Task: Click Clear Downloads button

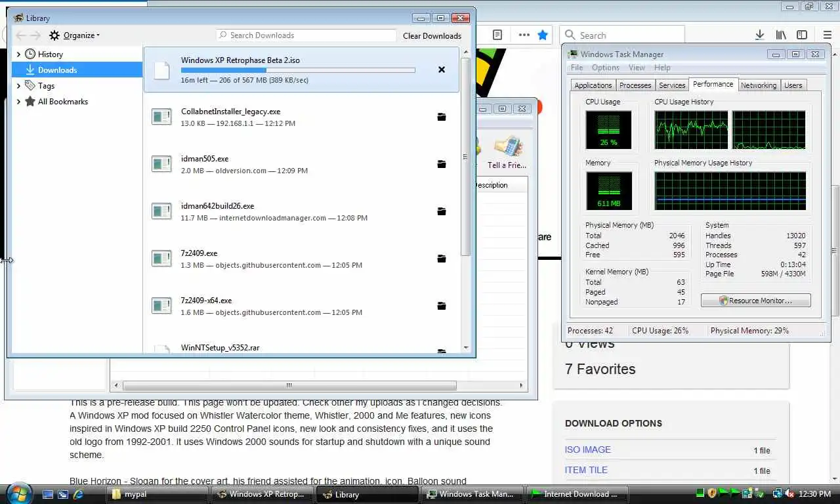Action: (432, 36)
